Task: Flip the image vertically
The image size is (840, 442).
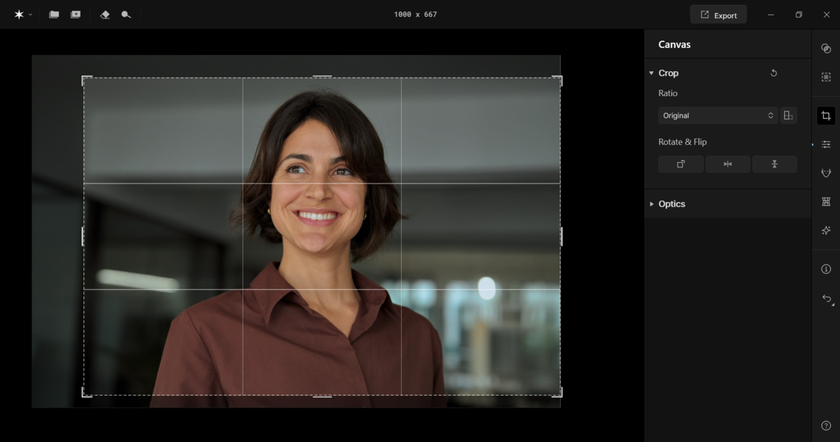Action: click(x=774, y=164)
